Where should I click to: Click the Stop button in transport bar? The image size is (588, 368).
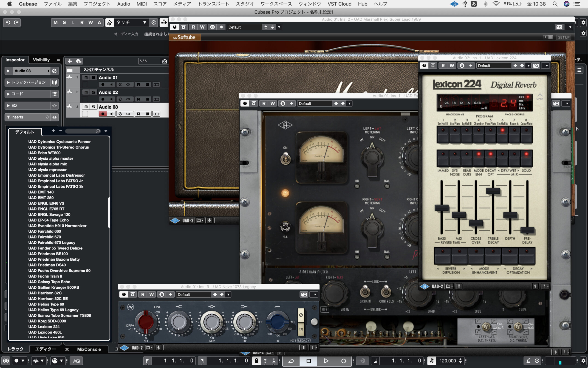[x=308, y=361]
